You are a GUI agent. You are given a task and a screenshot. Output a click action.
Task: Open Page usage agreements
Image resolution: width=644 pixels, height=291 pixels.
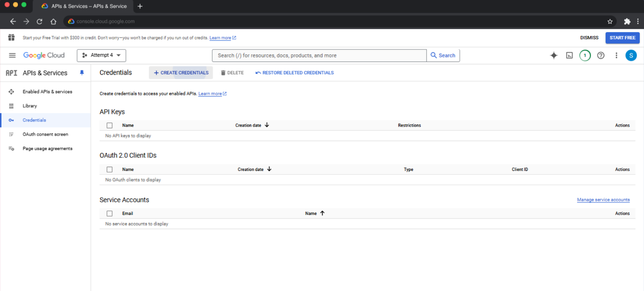(47, 149)
